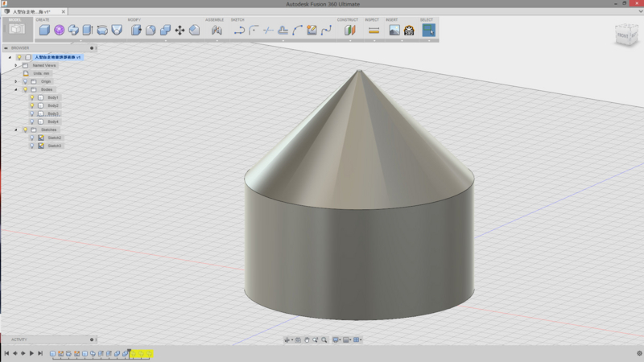This screenshot has height=362, width=644.
Task: Collapse the Bodies folder
Action: pos(16,89)
